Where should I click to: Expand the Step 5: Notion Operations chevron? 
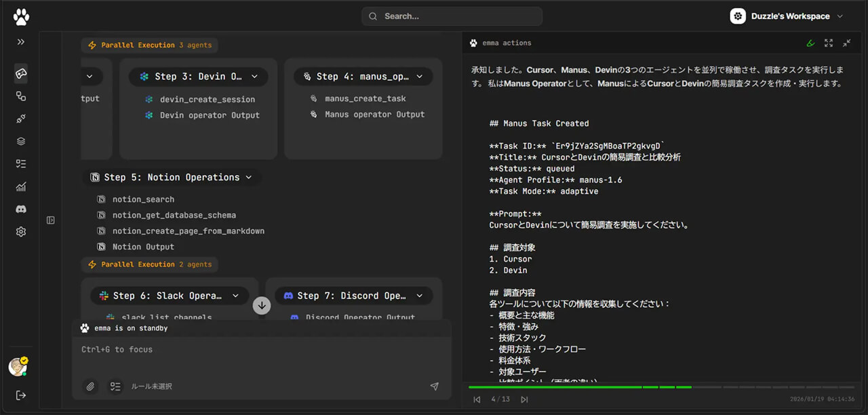click(249, 177)
